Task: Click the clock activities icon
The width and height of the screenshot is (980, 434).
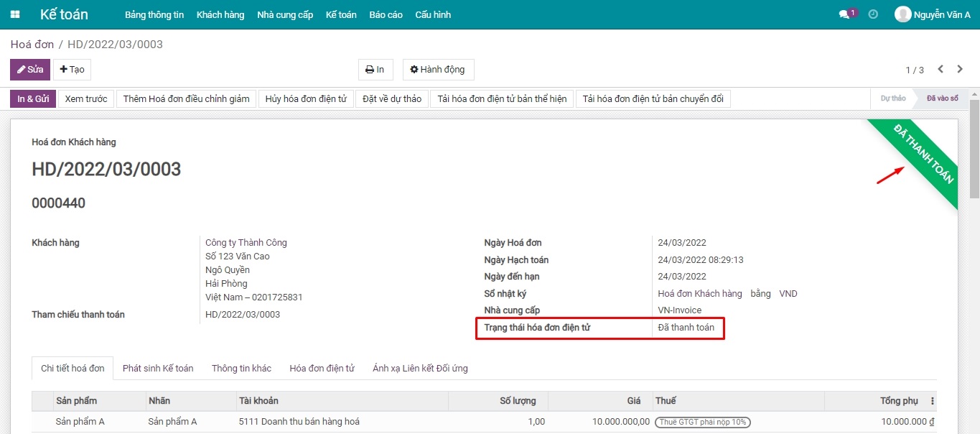Action: point(873,14)
